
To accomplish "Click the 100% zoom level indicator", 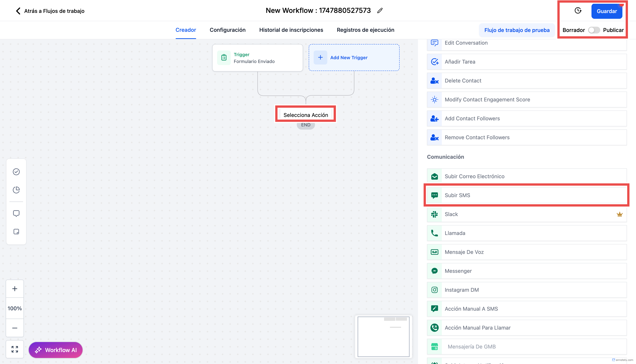I will (x=15, y=309).
